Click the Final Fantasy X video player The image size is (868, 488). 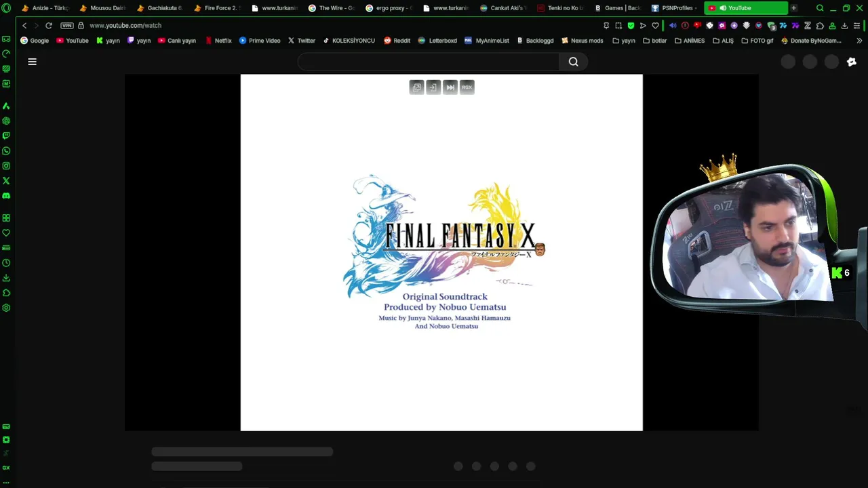pyautogui.click(x=441, y=252)
